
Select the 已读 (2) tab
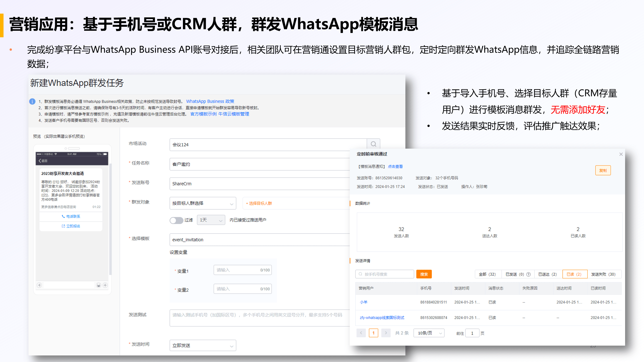click(575, 274)
